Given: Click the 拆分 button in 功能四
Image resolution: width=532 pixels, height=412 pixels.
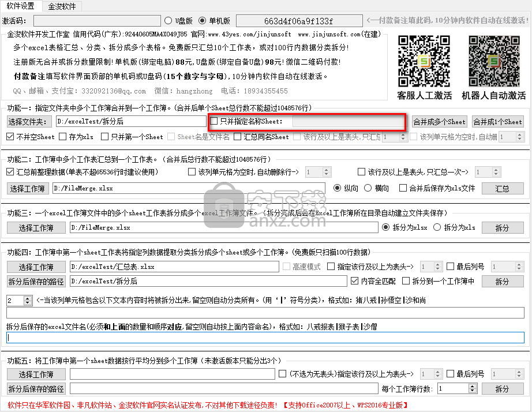Looking at the screenshot, I should point(503,282).
